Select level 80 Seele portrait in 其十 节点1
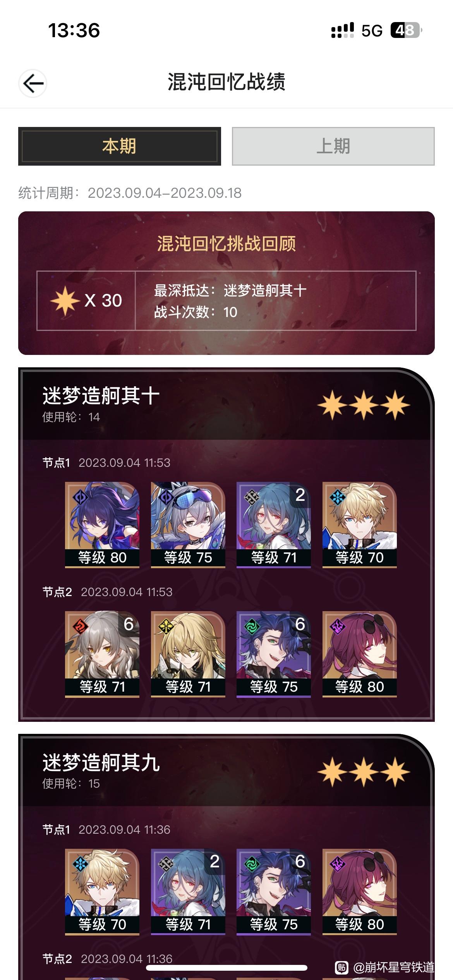Screen dimensions: 453x980 pyautogui.click(x=102, y=524)
